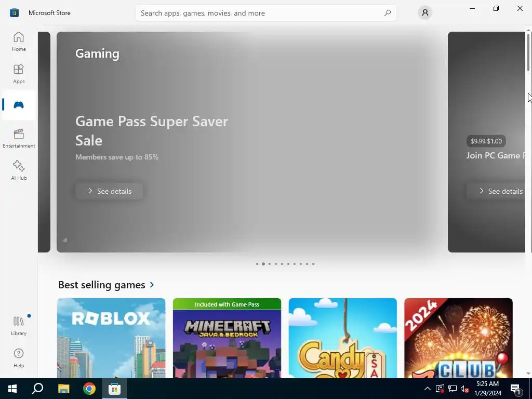Select the last carousel pagination dot

coord(313,263)
